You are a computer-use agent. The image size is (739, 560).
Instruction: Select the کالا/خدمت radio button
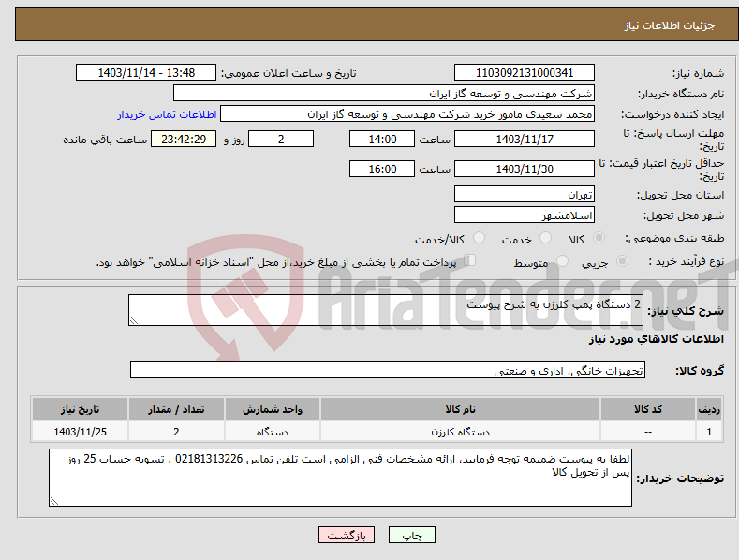(x=479, y=238)
